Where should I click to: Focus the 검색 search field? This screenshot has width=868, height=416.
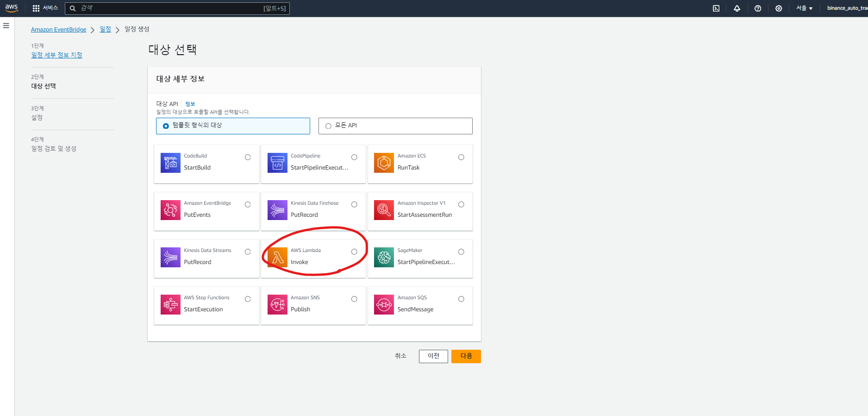click(x=177, y=8)
